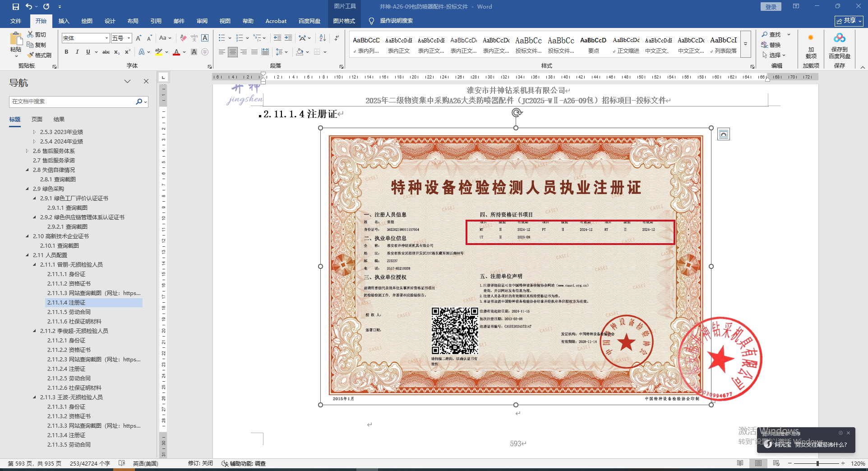Screen dimensions: 868x471
Task: Click the Save icon in the title bar
Action: pos(16,7)
